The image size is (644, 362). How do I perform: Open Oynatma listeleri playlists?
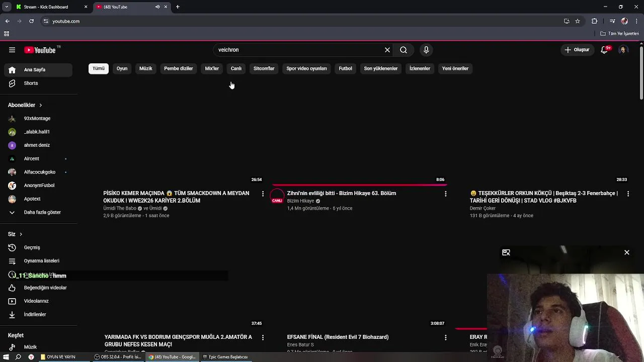[38, 261]
